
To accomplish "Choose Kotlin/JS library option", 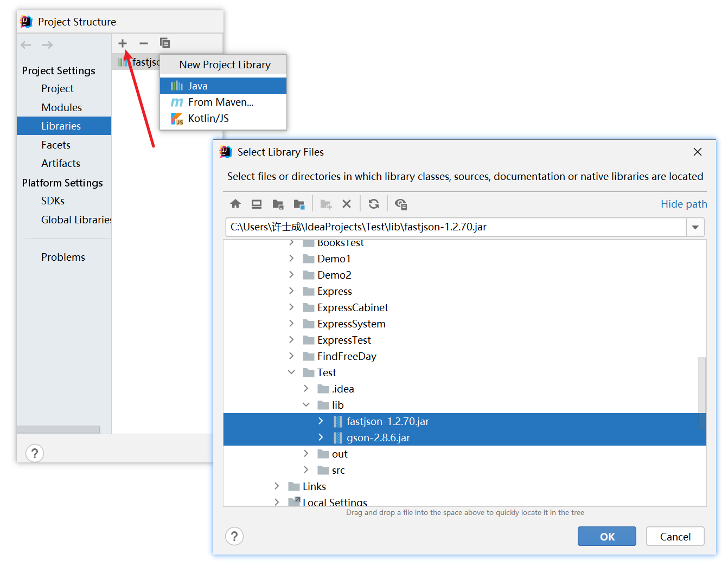I will click(223, 118).
